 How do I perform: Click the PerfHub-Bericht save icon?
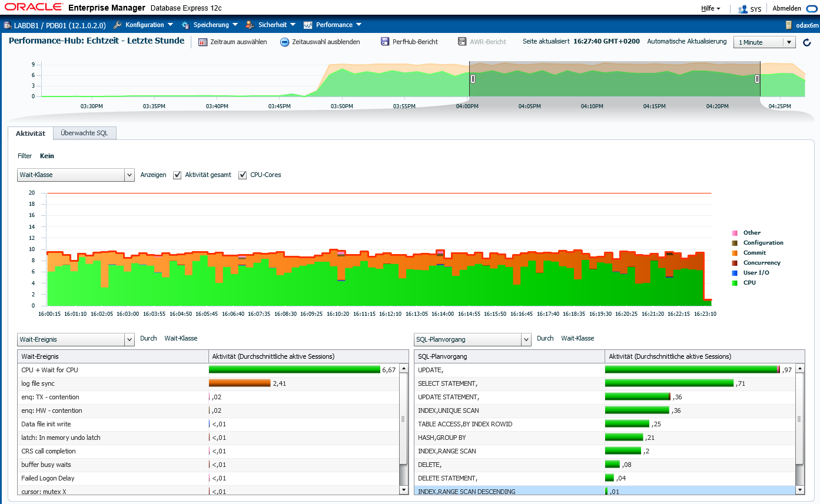385,42
